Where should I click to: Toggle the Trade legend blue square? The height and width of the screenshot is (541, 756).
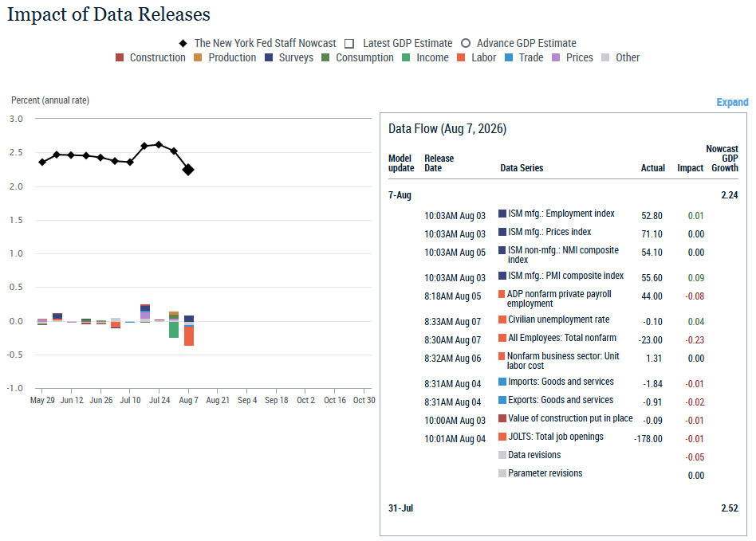pyautogui.click(x=509, y=58)
